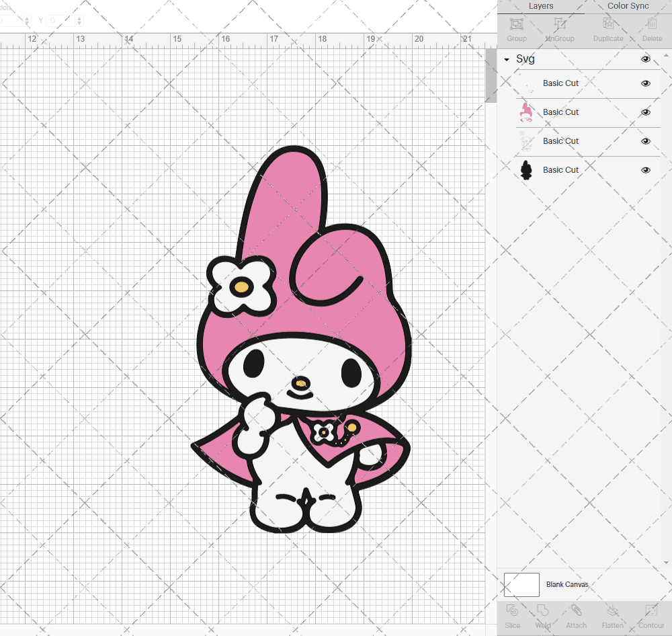Collapse the Svg group arrow
672x636 pixels.
click(507, 60)
